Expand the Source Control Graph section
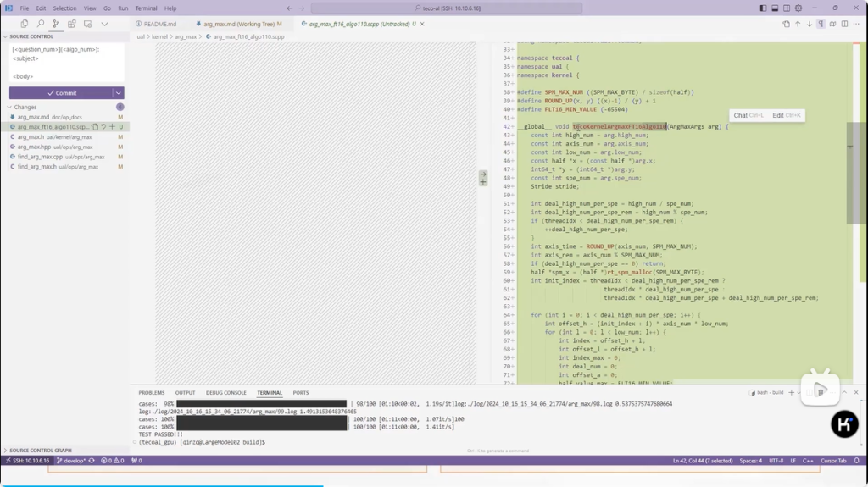 pos(41,451)
